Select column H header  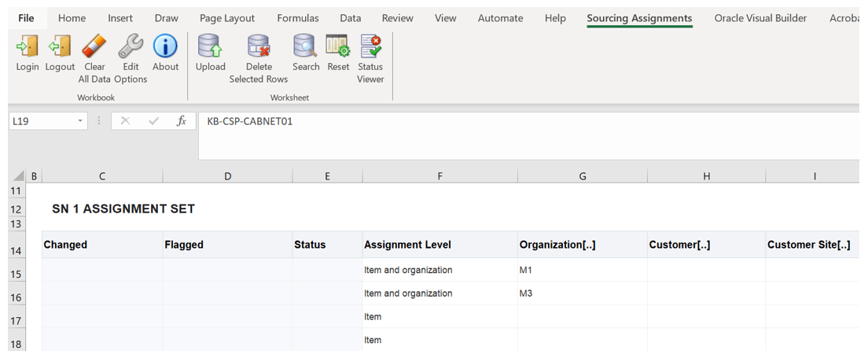coord(706,176)
